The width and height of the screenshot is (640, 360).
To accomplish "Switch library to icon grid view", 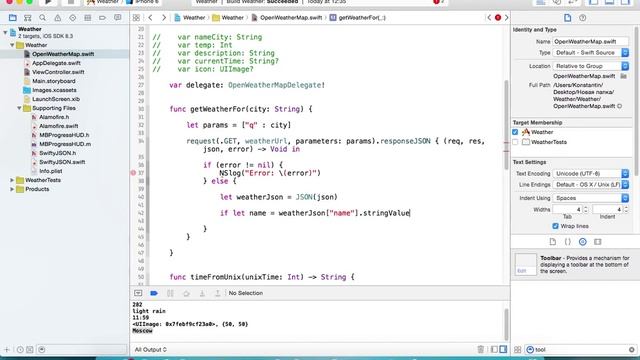I will click(x=518, y=349).
